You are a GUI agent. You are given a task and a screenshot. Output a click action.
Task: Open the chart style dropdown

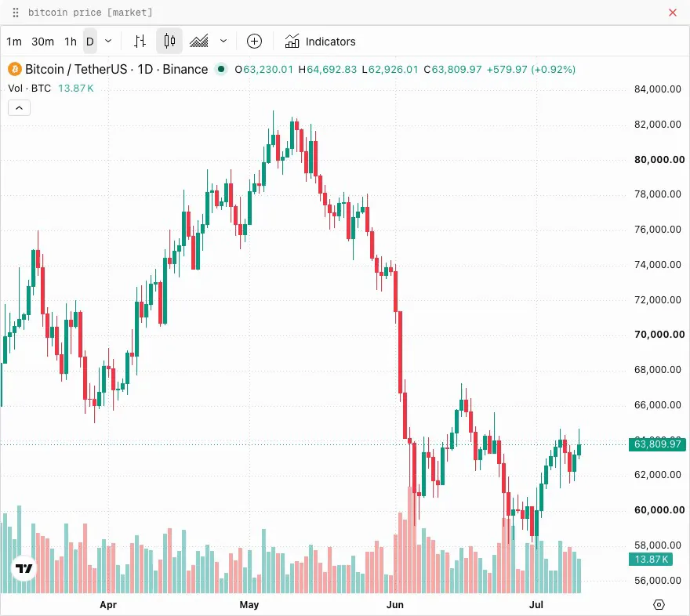coord(223,42)
